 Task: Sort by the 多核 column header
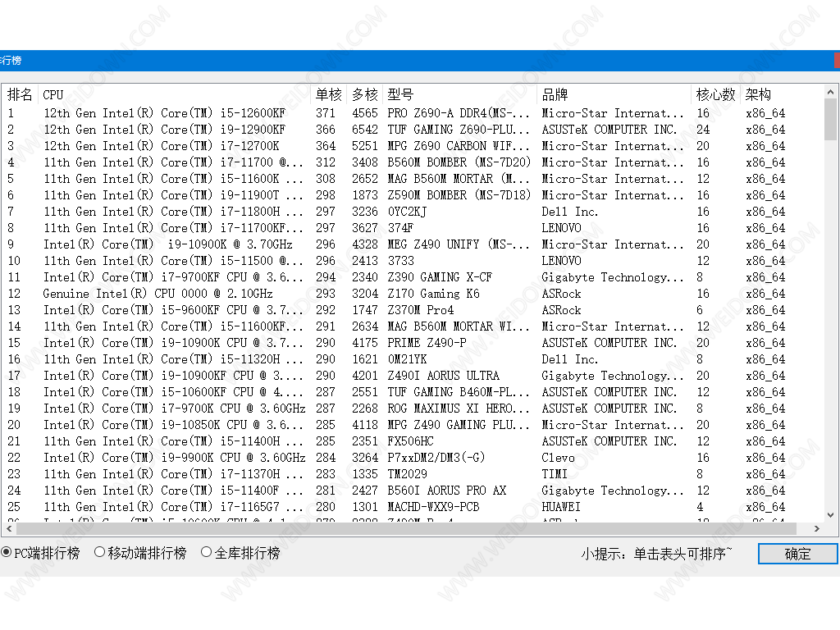click(365, 94)
